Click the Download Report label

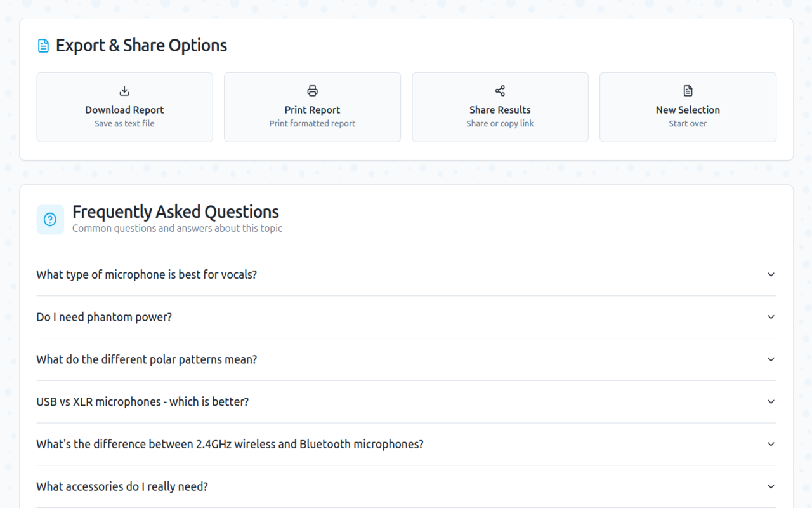coord(124,110)
